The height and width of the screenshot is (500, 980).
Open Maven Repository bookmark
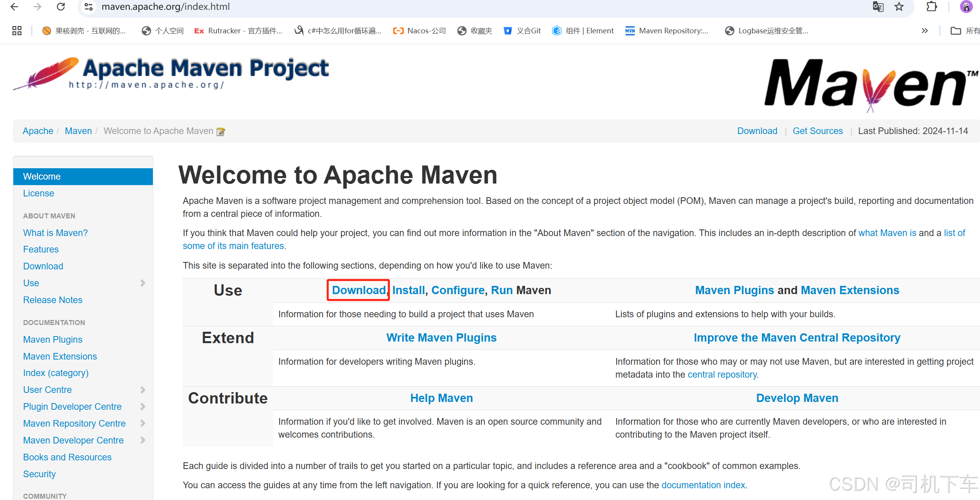click(x=667, y=31)
